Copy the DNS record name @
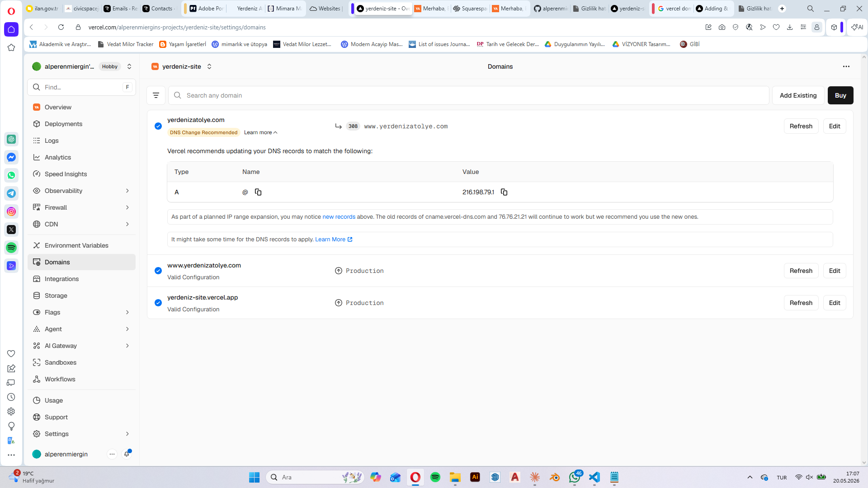This screenshot has width=868, height=488. (258, 192)
